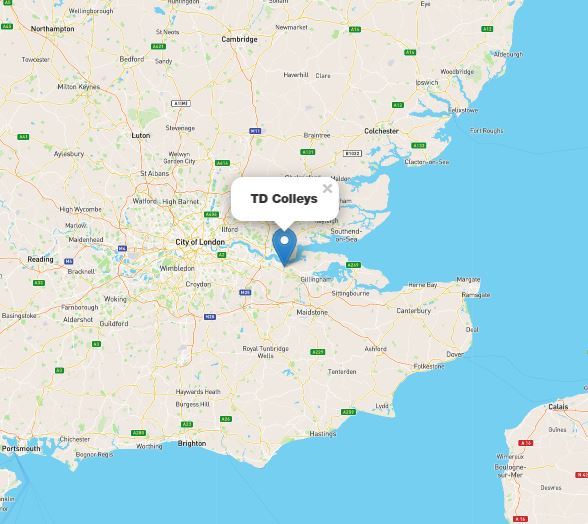588x524 pixels.
Task: Click the Northampton label
Action: click(52, 29)
